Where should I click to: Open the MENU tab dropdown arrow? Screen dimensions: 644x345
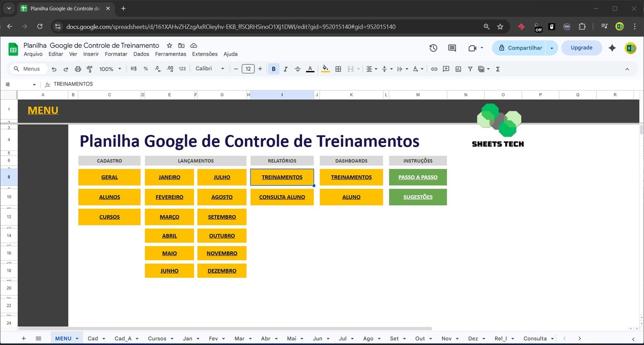[x=77, y=339]
